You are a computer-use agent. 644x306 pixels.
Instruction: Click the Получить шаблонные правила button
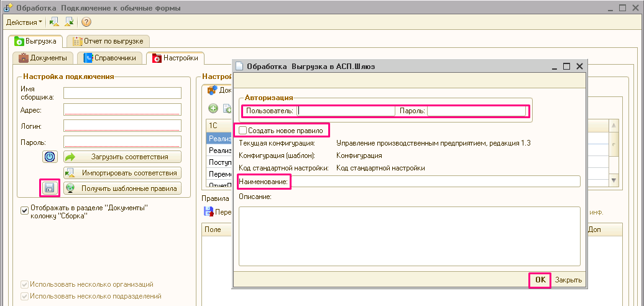[x=122, y=188]
